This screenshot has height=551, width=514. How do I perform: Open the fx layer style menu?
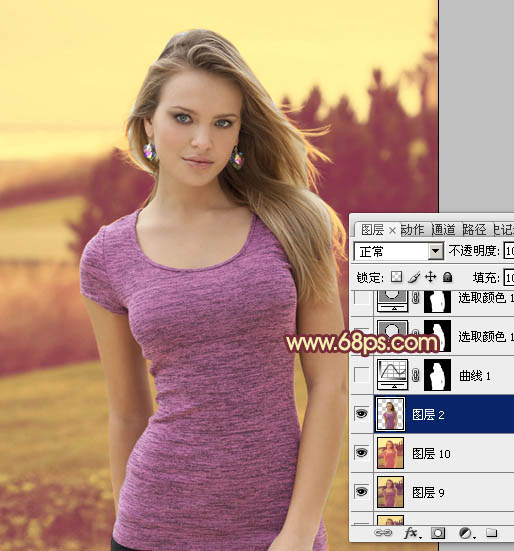point(412,533)
